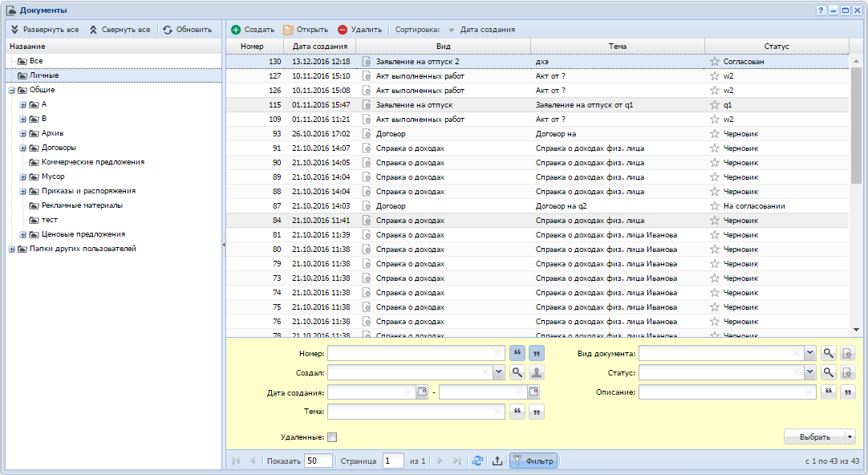Open the Создал dropdown arrow
The image size is (868, 475).
(499, 372)
